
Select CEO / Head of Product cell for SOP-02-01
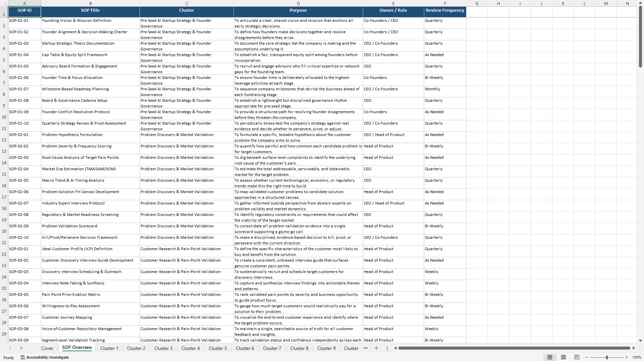[x=393, y=137]
